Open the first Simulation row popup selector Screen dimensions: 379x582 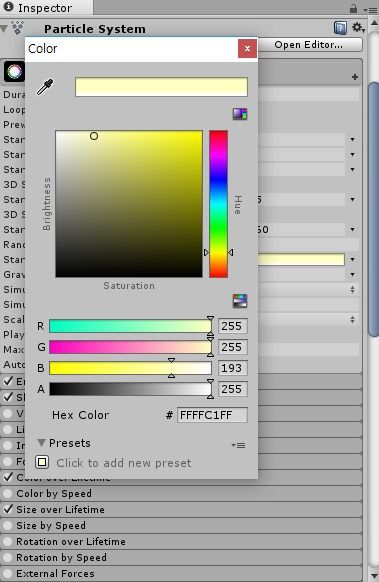352,290
